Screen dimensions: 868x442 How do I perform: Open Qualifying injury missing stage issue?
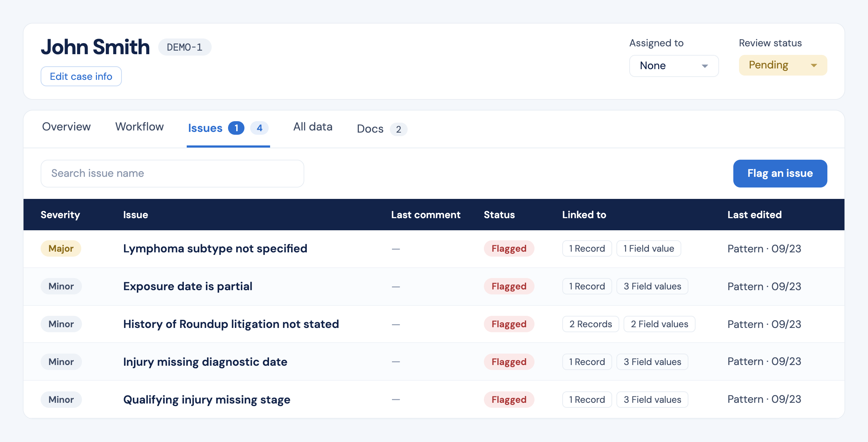(207, 400)
